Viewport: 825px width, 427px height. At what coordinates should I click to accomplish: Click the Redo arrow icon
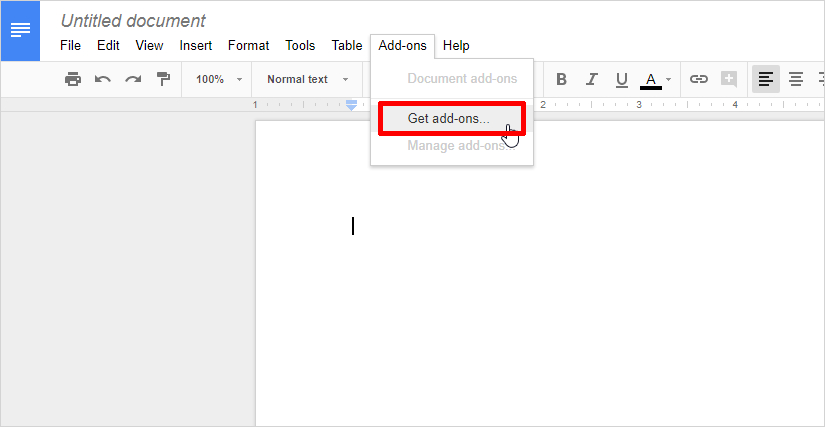[x=132, y=79]
